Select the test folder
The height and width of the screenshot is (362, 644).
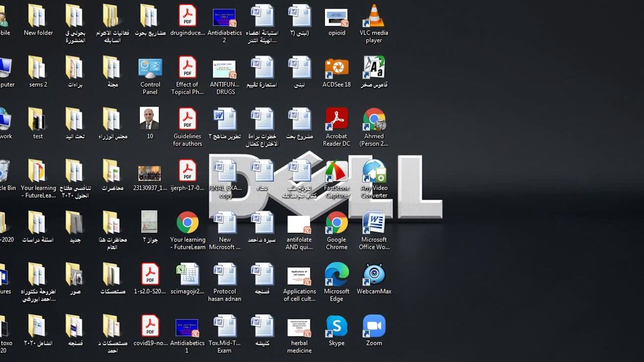[38, 124]
